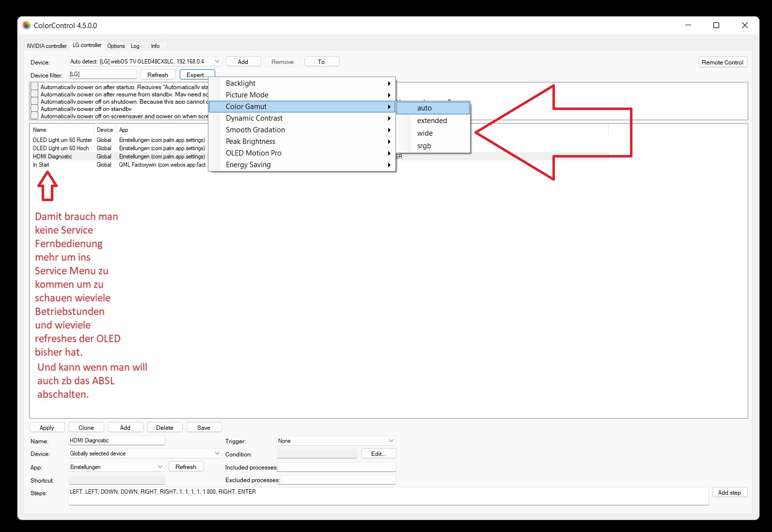
Task: Sort presets by App column header
Action: coord(162,130)
